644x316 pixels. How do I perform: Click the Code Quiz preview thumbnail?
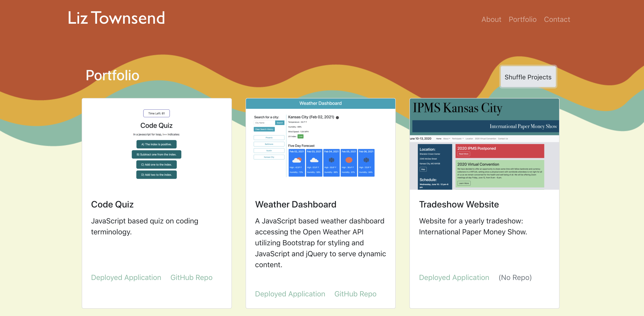tap(157, 144)
